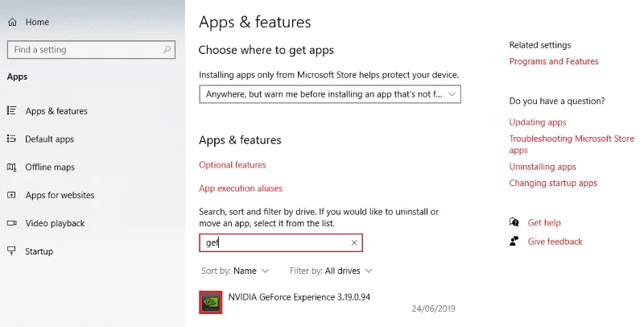Click the Apps for websites icon
Screen dimensions: 644x327
[11, 195]
